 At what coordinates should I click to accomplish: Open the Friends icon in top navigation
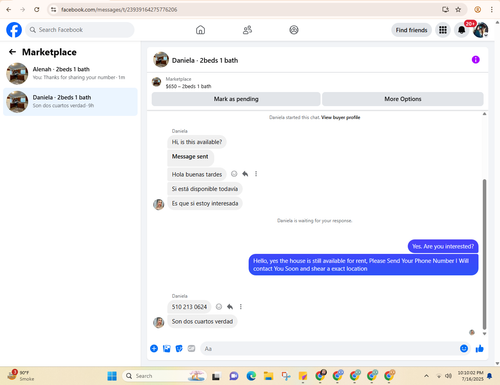coord(247,30)
